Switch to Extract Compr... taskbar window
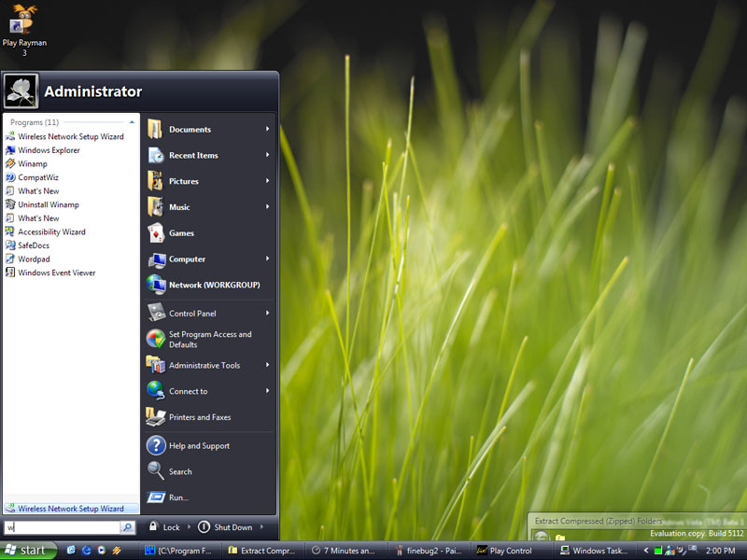The width and height of the screenshot is (747, 560). (x=263, y=551)
